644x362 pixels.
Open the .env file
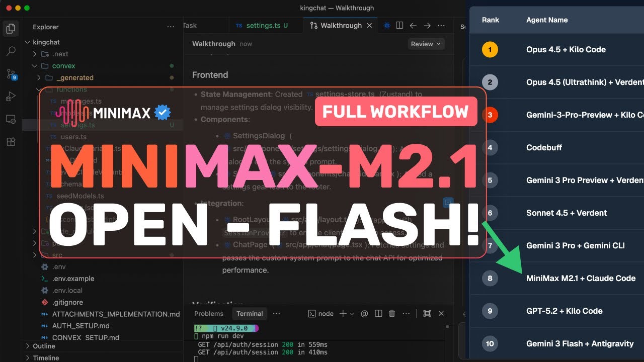click(59, 266)
